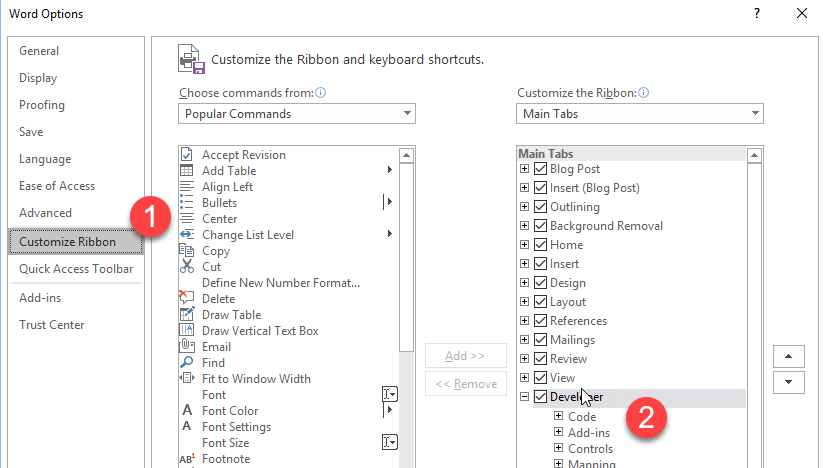Click the Change List Level icon
Screen dimensions: 823x468
[186, 235]
